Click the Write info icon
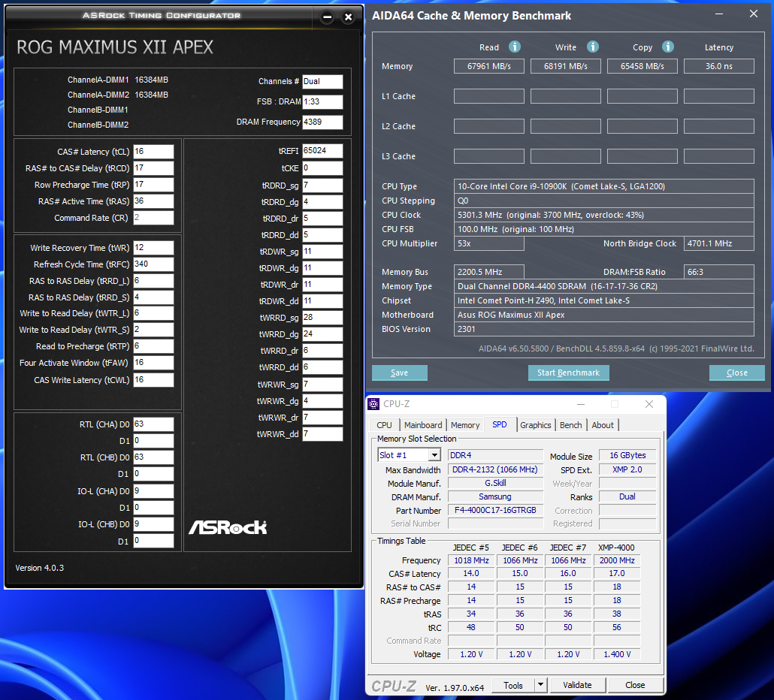This screenshot has width=774, height=700. [x=592, y=47]
